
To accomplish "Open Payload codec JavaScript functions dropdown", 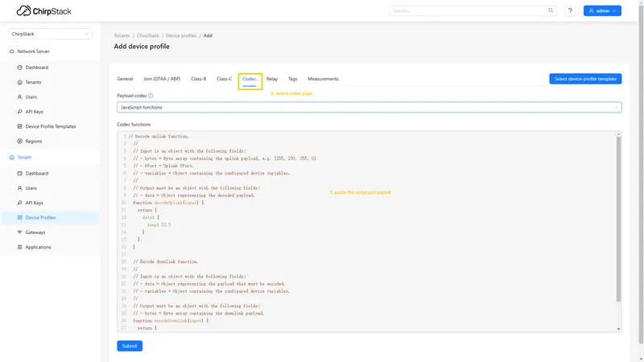I will [369, 107].
